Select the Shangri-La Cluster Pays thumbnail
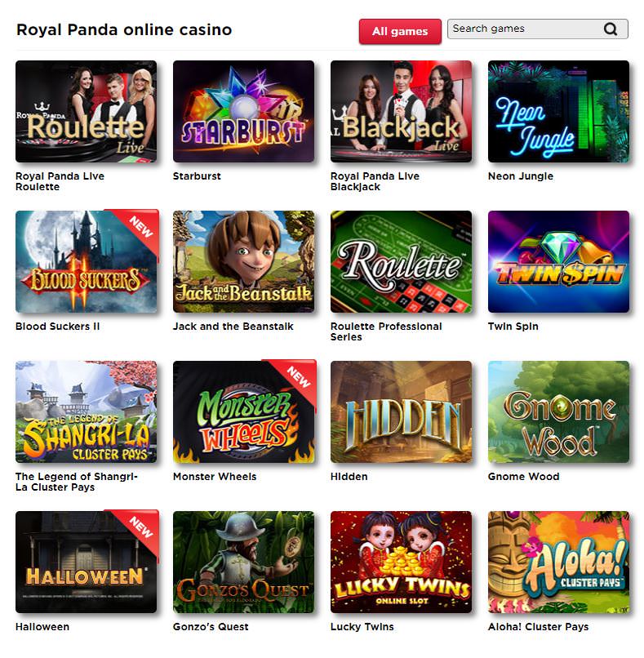This screenshot has width=644, height=658. pos(86,412)
